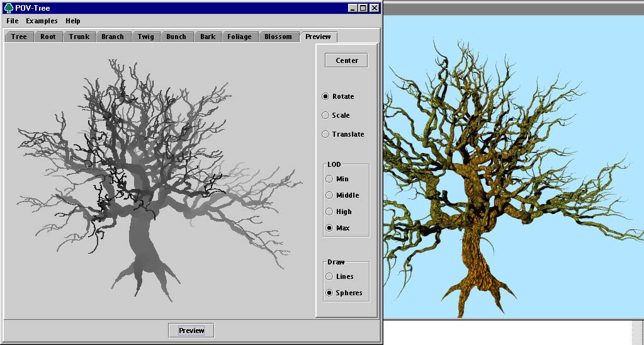This screenshot has width=644, height=345.
Task: Switch Draw mode to Lines
Action: pos(329,276)
